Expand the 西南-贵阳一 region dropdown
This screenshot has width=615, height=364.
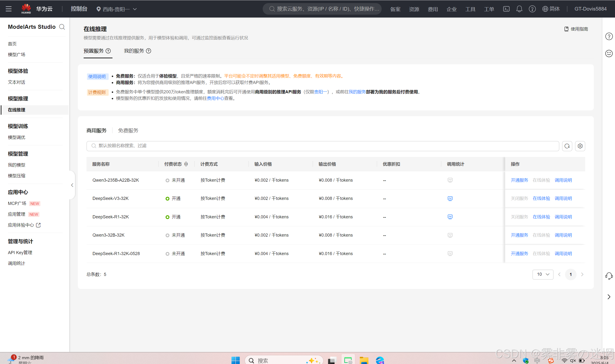click(117, 9)
